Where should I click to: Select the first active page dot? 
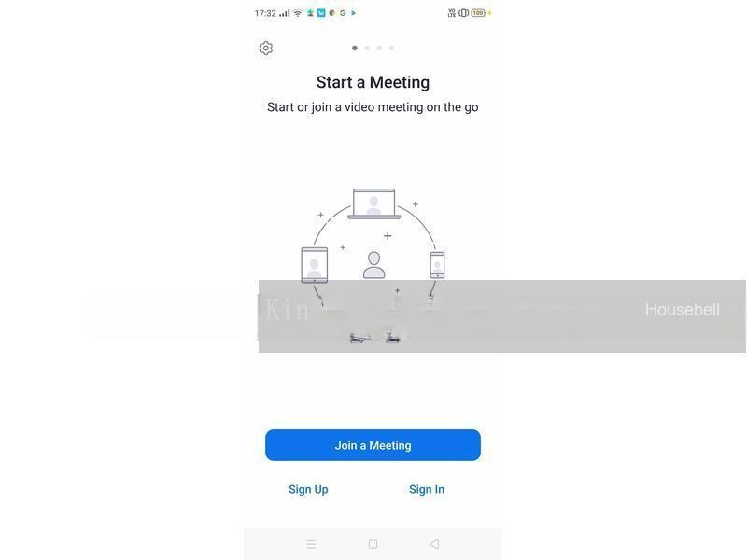(355, 48)
